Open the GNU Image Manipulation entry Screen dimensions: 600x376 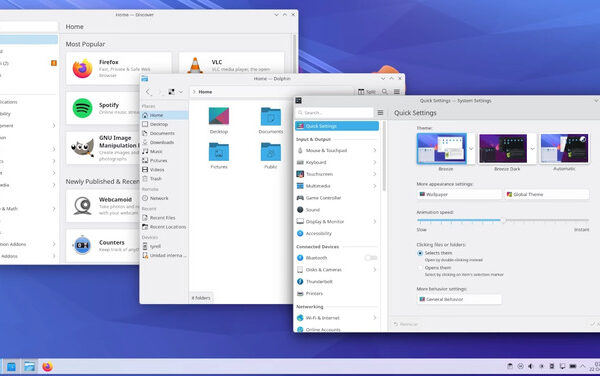[x=103, y=148]
